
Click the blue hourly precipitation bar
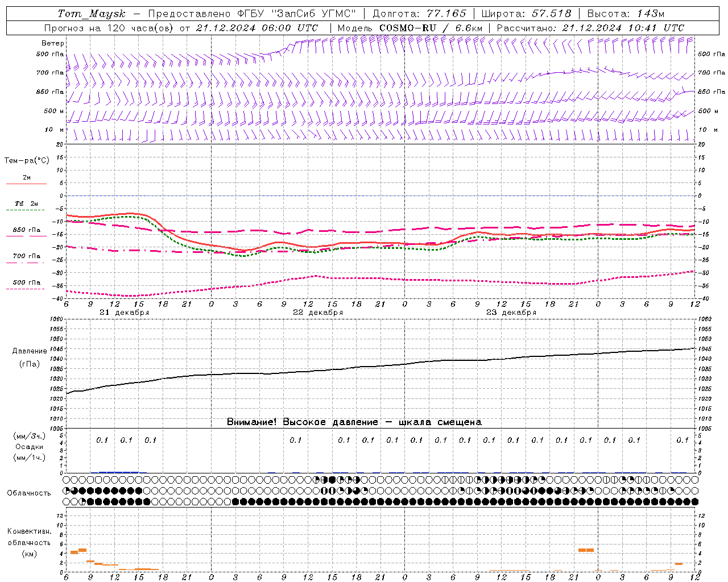click(x=118, y=472)
